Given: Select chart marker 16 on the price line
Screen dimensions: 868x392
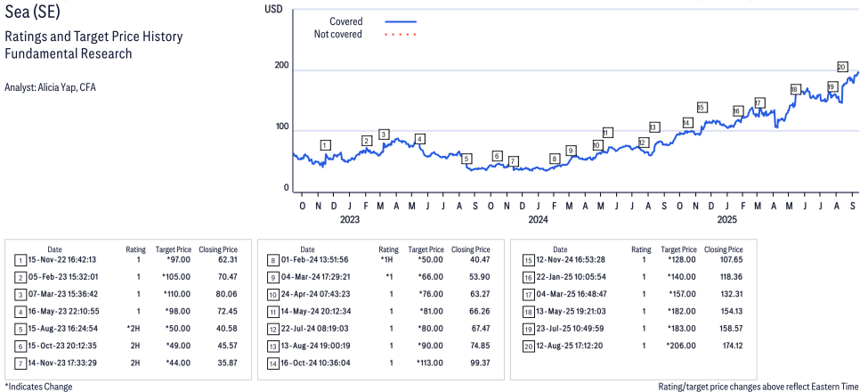Looking at the screenshot, I should tap(737, 110).
